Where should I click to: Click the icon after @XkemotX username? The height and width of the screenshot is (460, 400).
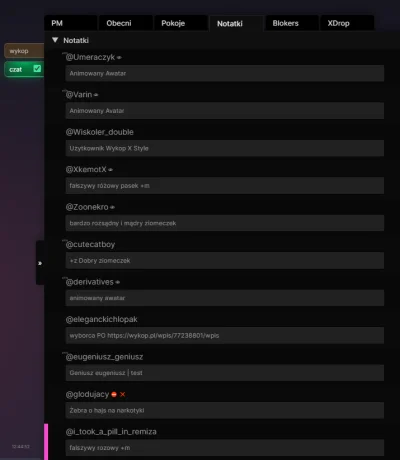tap(110, 170)
